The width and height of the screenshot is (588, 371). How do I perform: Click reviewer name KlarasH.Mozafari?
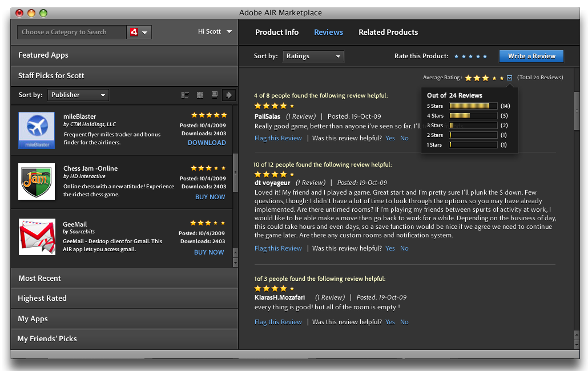point(280,297)
